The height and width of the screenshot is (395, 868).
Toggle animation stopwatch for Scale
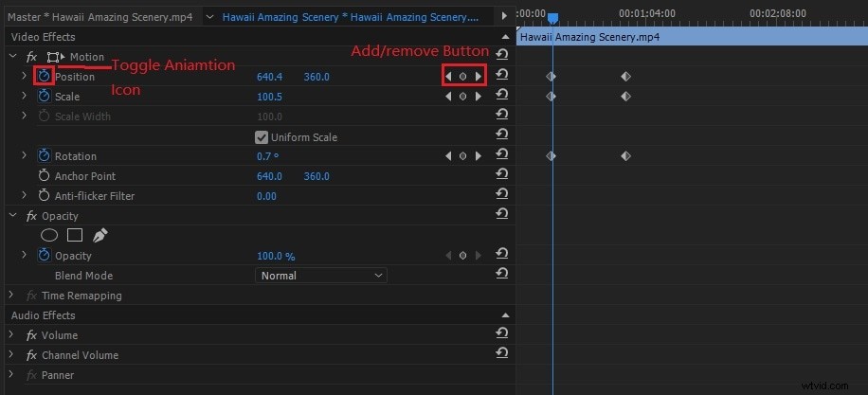coord(44,97)
